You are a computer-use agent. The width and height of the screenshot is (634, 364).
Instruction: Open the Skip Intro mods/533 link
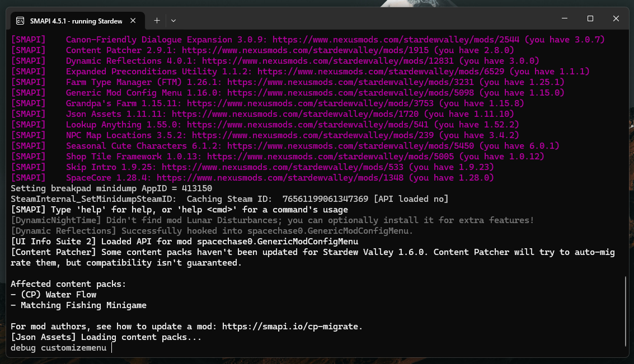tap(283, 167)
